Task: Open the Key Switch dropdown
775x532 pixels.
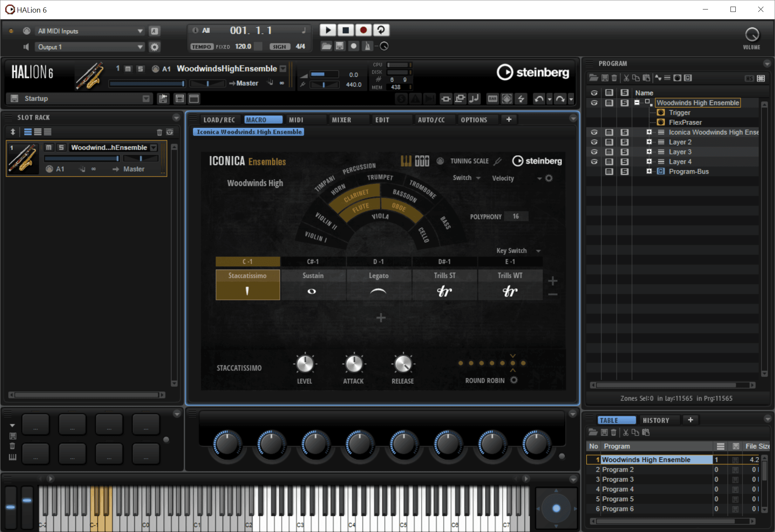Action: click(x=538, y=251)
